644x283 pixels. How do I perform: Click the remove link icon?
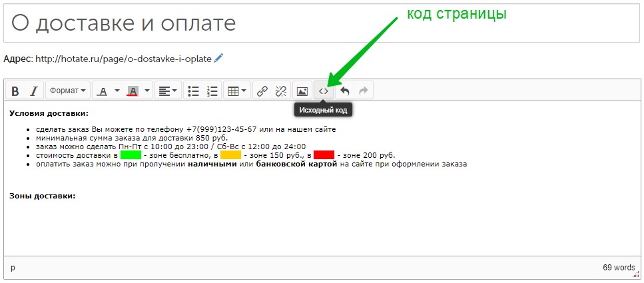(x=281, y=91)
